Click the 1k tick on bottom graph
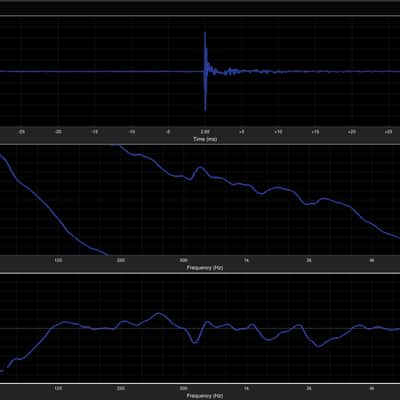Screen dimensions: 400x400 246,389
